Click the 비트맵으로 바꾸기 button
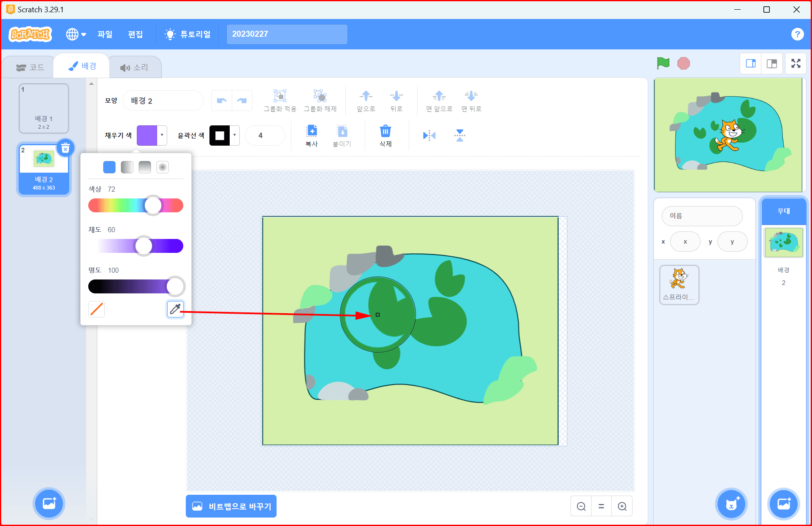Image resolution: width=812 pixels, height=526 pixels. [231, 506]
